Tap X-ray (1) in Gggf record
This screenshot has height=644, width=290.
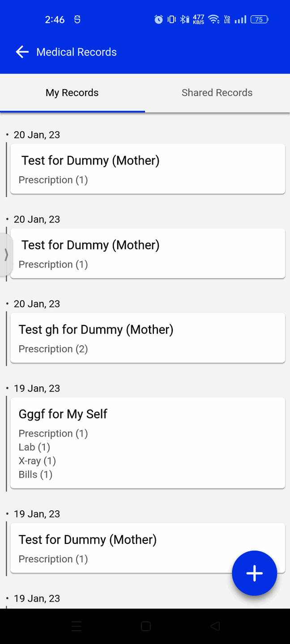(37, 461)
